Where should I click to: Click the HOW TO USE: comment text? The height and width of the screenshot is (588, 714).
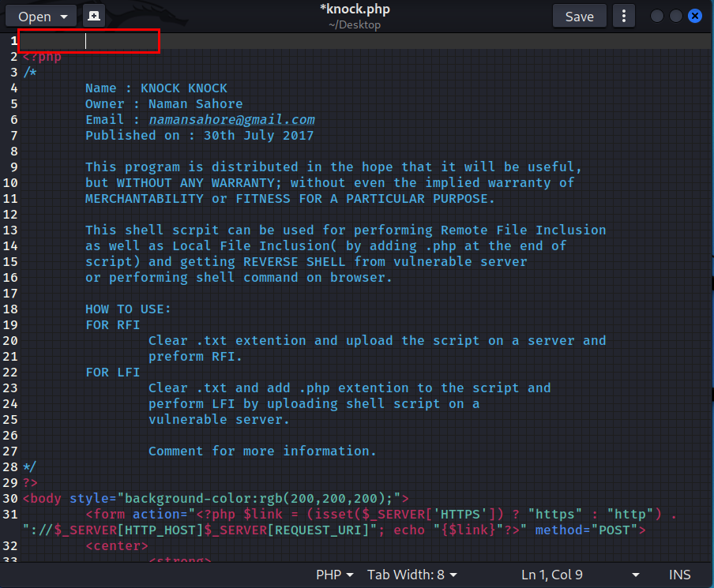coord(128,309)
